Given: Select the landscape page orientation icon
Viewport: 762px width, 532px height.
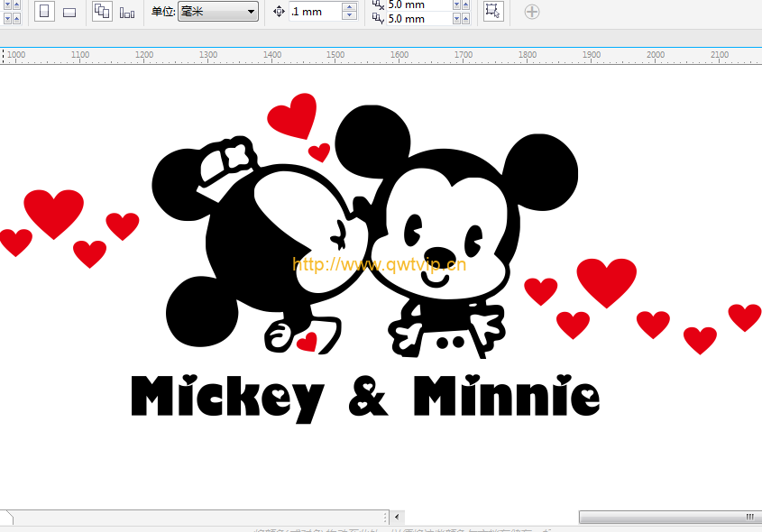Looking at the screenshot, I should pyautogui.click(x=69, y=12).
